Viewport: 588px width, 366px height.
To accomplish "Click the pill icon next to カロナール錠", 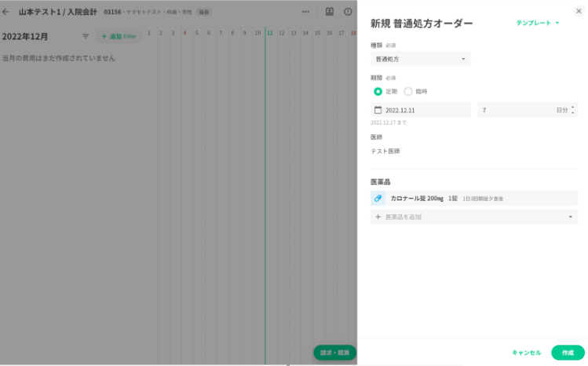I will point(378,199).
